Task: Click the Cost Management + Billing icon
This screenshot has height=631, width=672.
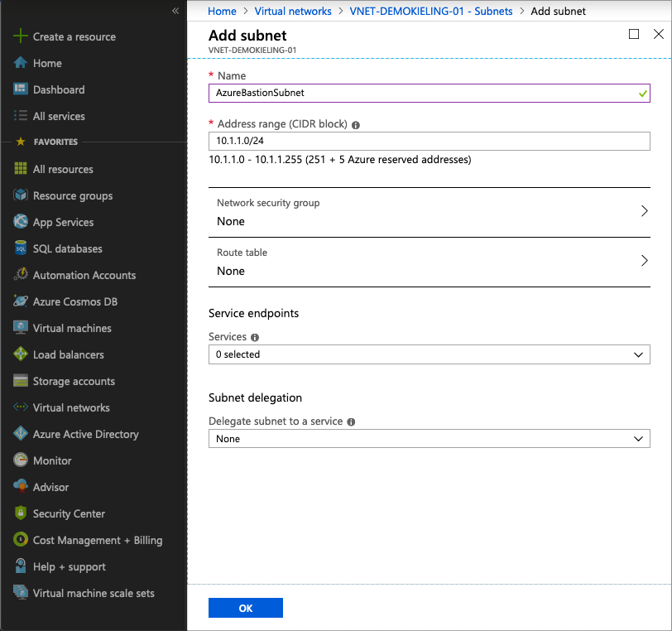Action: pos(20,540)
